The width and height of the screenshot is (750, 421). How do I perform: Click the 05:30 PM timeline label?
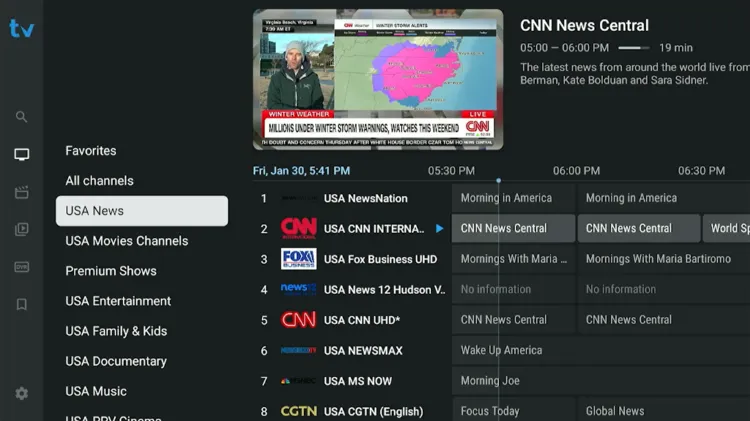coord(451,171)
